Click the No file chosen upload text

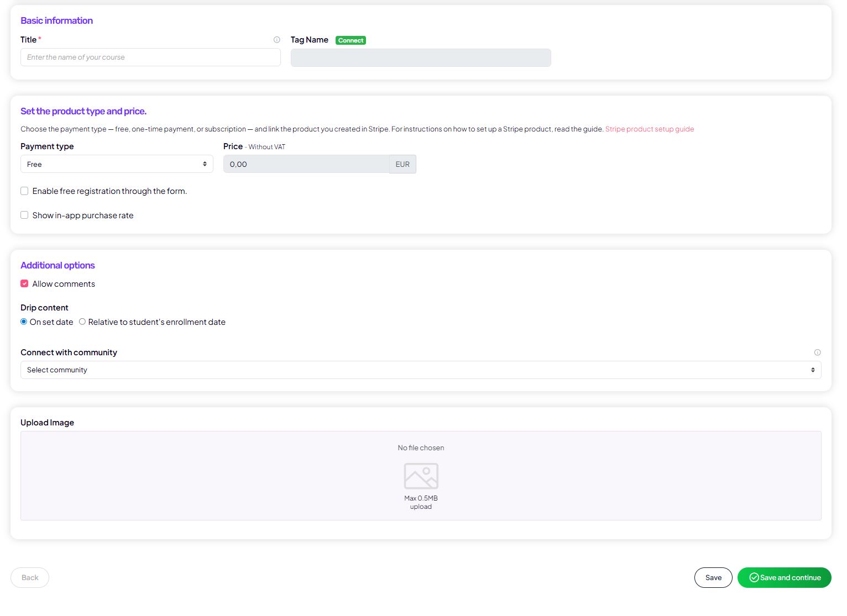[421, 448]
